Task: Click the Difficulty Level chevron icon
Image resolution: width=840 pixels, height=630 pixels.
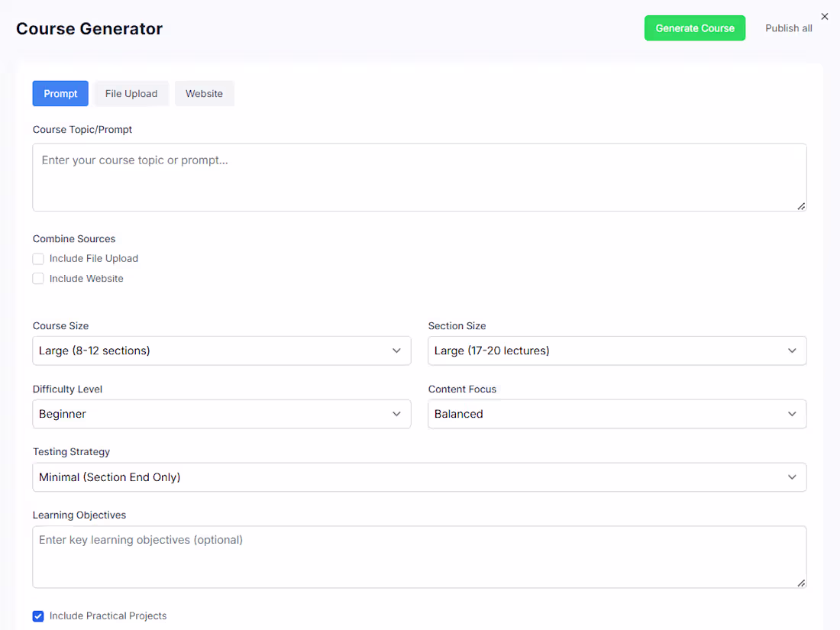Action: coord(397,414)
